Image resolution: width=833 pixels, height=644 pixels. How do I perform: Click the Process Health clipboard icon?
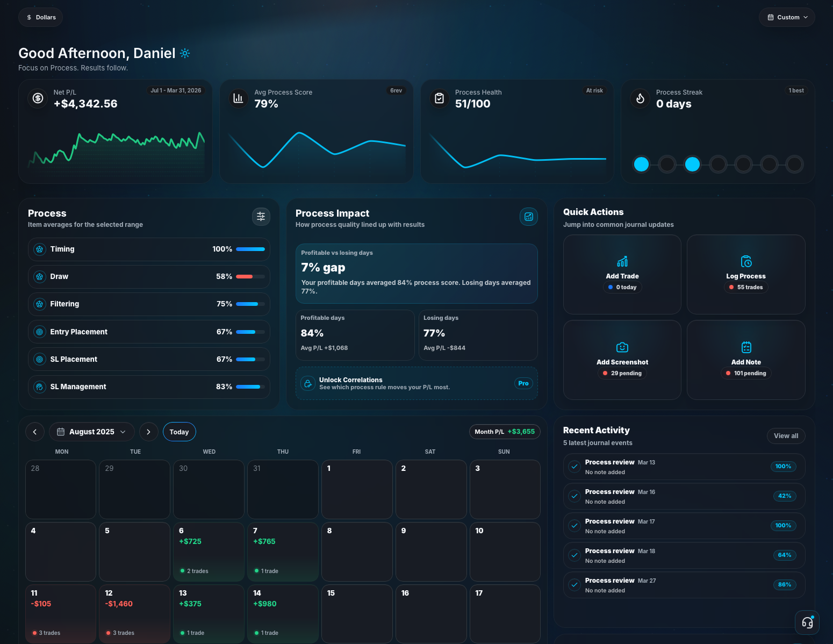[439, 98]
